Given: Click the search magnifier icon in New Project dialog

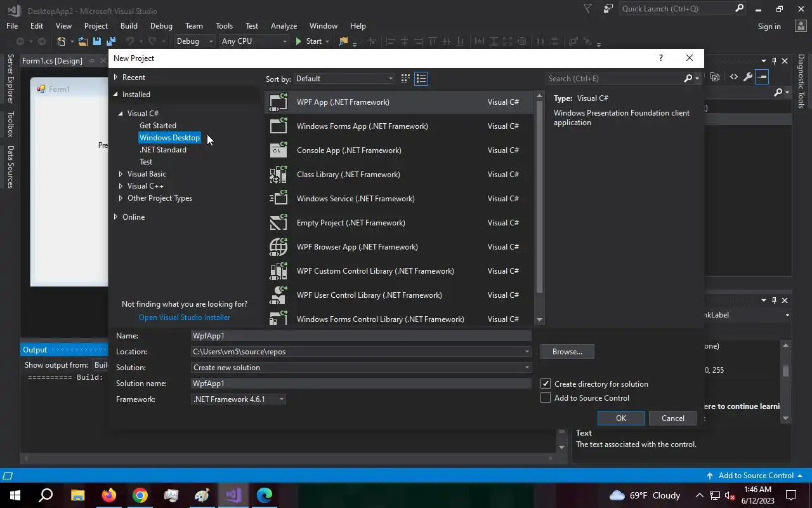Looking at the screenshot, I should click(x=688, y=78).
